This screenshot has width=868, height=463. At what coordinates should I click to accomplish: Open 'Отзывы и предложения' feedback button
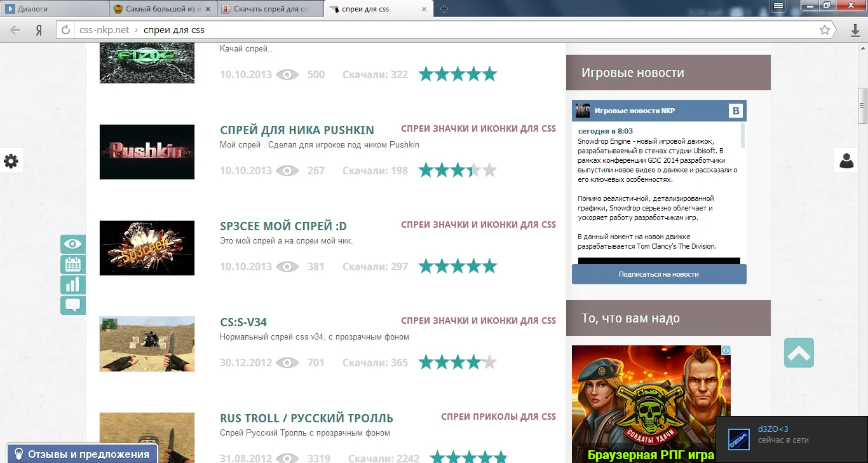click(x=81, y=453)
